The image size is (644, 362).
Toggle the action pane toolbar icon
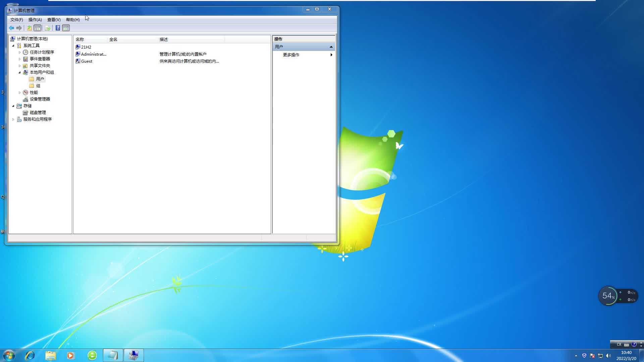click(66, 28)
